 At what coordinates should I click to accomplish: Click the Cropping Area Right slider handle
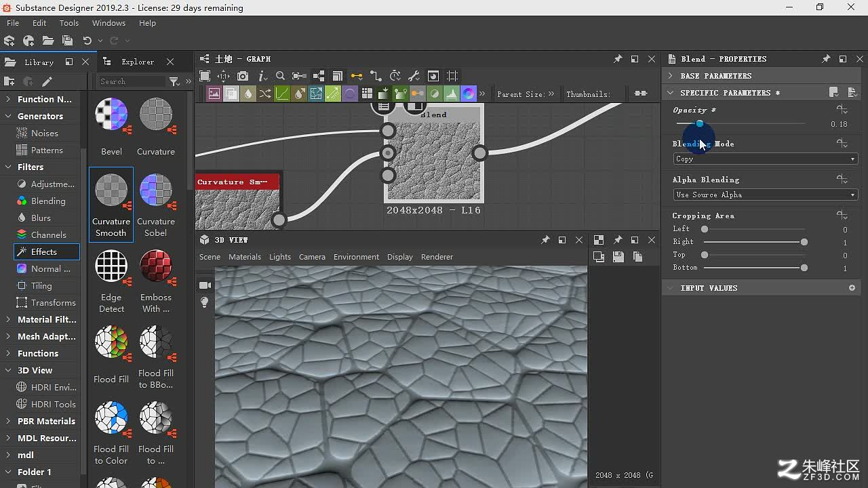point(804,242)
